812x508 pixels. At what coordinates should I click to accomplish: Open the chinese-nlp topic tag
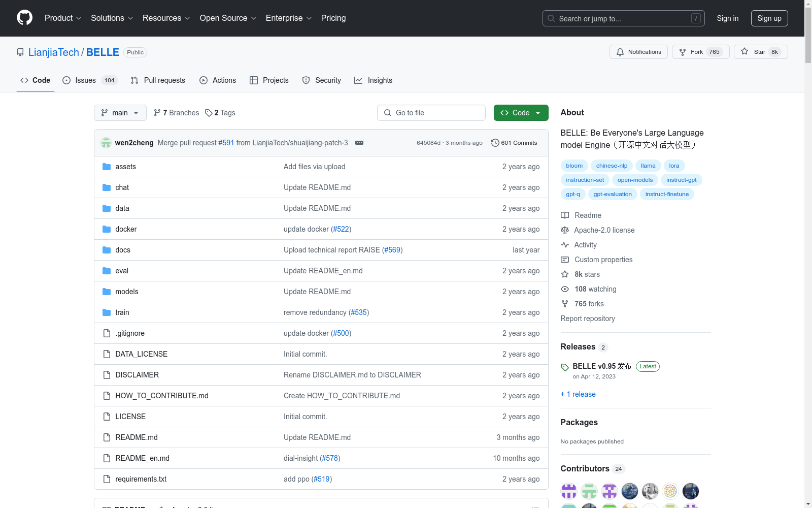click(x=612, y=166)
